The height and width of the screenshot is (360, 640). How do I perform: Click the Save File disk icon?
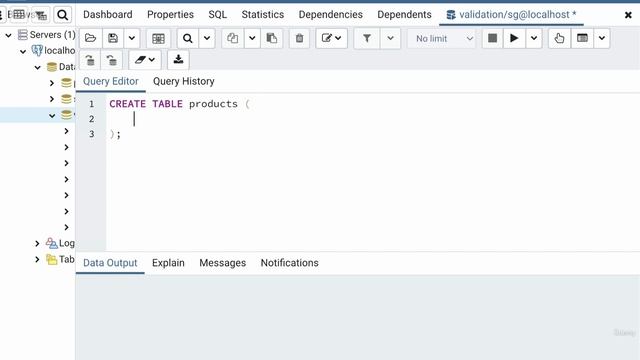point(113,38)
